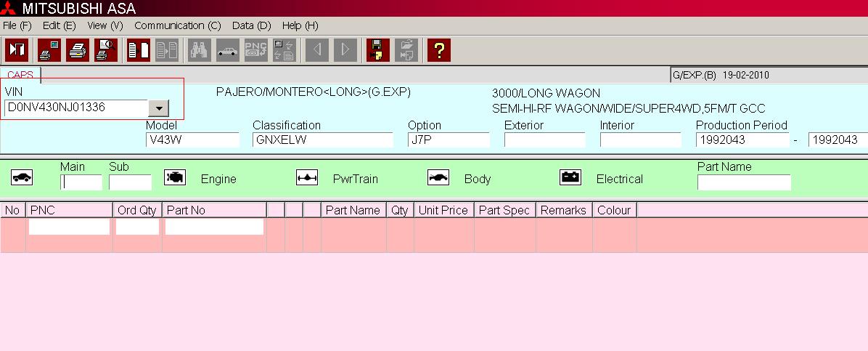Image resolution: width=868 pixels, height=351 pixels.
Task: Select the Electrical battery category icon
Action: pos(570,178)
